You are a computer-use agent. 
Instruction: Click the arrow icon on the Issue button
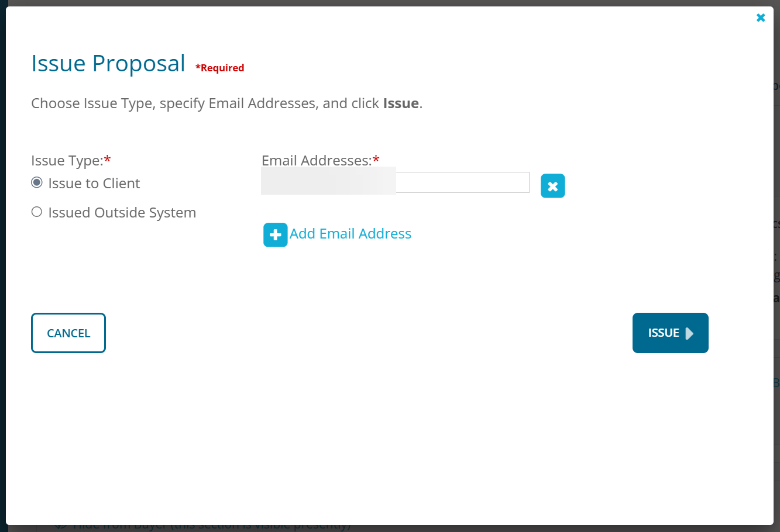(689, 333)
